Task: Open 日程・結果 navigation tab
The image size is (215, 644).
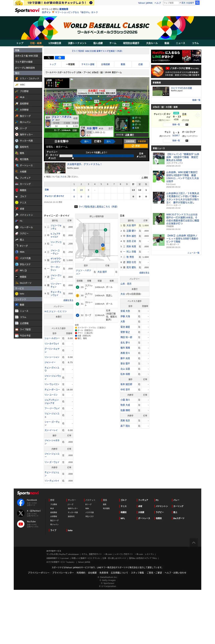Action: click(36, 43)
